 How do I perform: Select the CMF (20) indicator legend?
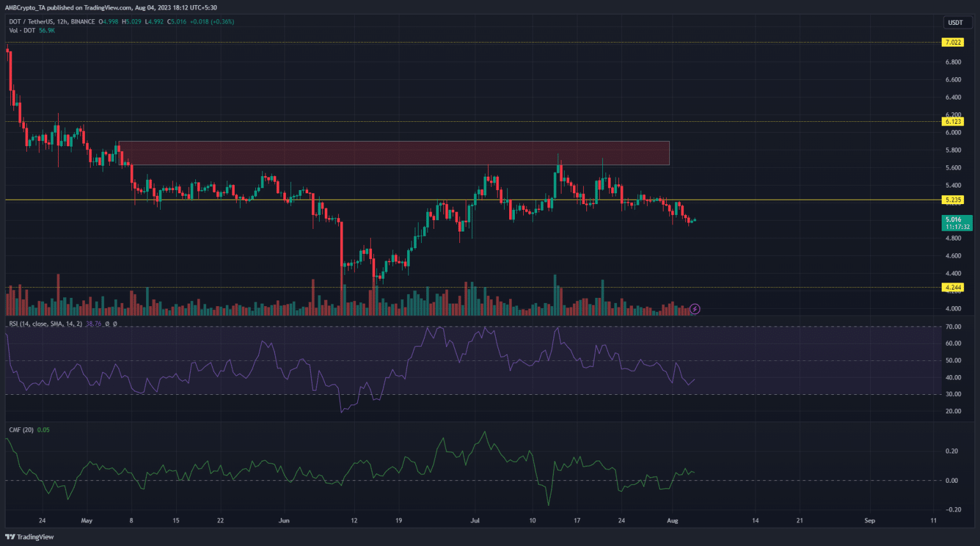[21, 430]
